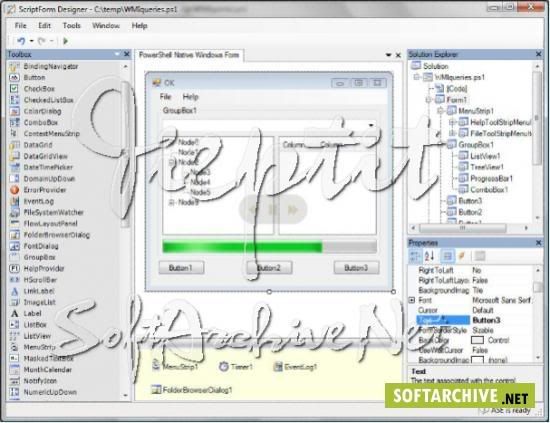Select LinkLabel in the Toolbox
This screenshot has width=550, height=423.
(39, 291)
